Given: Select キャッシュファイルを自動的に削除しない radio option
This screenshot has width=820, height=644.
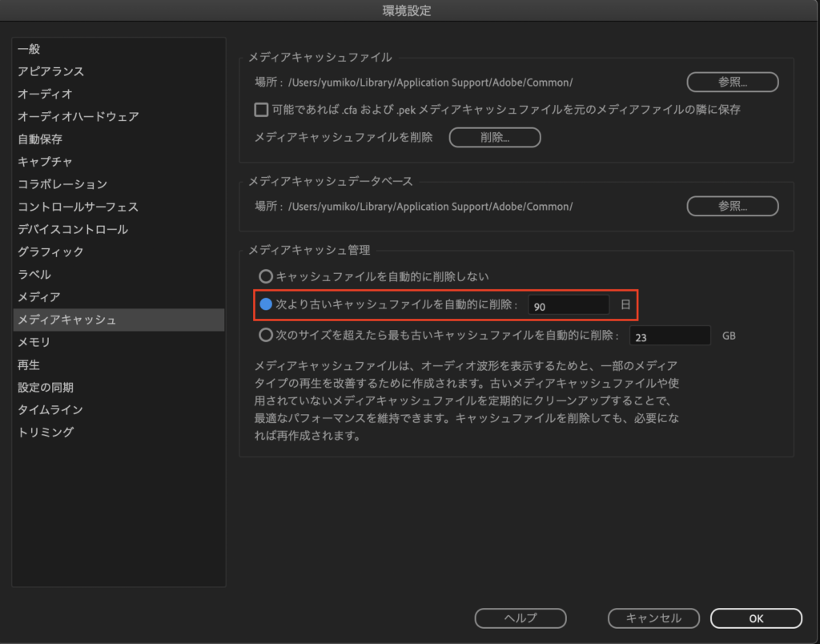Looking at the screenshot, I should 266,276.
